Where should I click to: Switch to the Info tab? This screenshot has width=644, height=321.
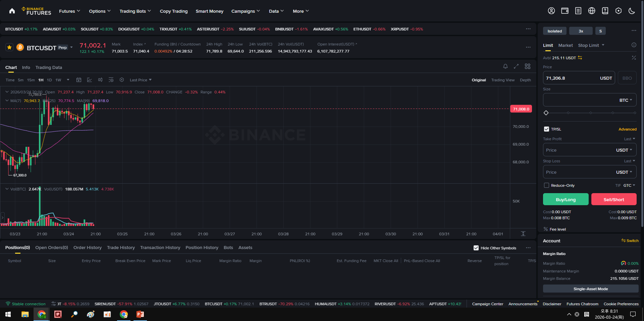[26, 67]
